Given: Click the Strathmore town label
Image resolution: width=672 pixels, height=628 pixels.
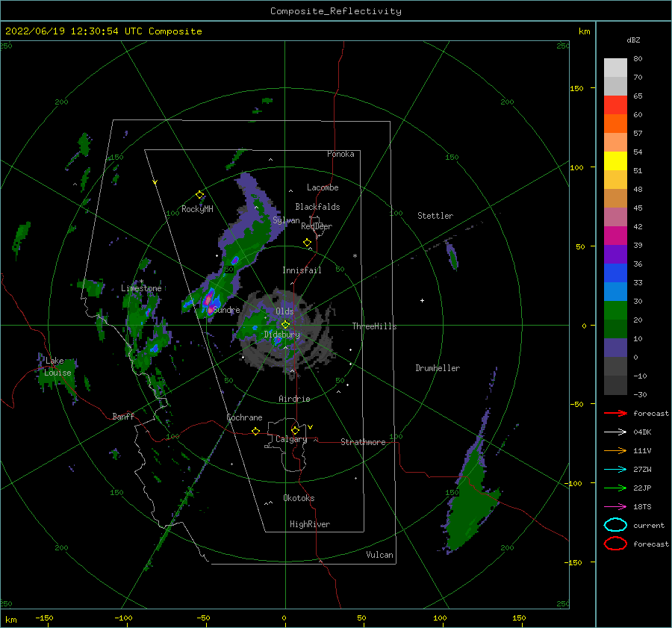Looking at the screenshot, I should click(363, 442).
